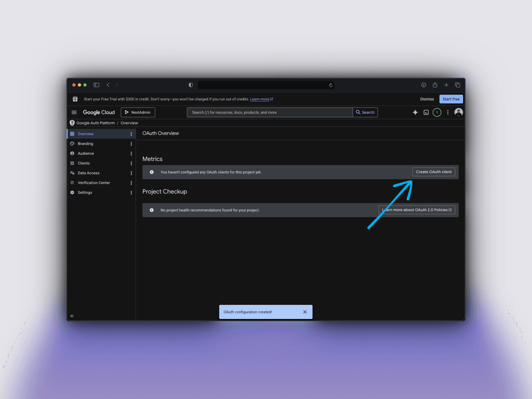Open the three-dot menu beside Data Access
The image size is (532, 399).
(x=131, y=173)
